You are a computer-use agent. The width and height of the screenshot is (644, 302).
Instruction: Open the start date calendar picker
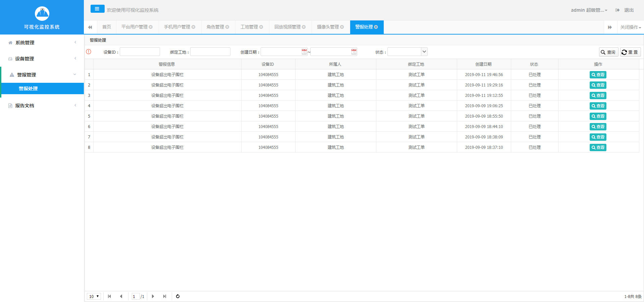(x=304, y=52)
